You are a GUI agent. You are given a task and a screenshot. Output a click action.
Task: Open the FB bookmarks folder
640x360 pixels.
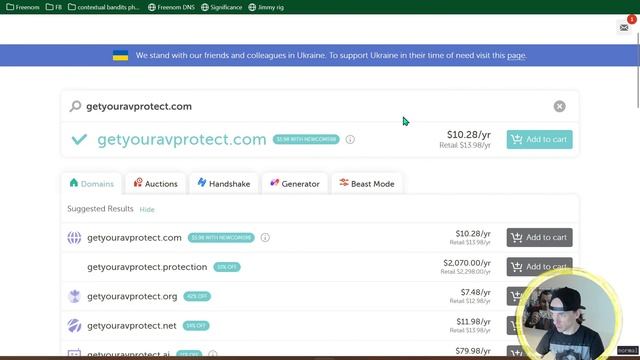point(53,7)
